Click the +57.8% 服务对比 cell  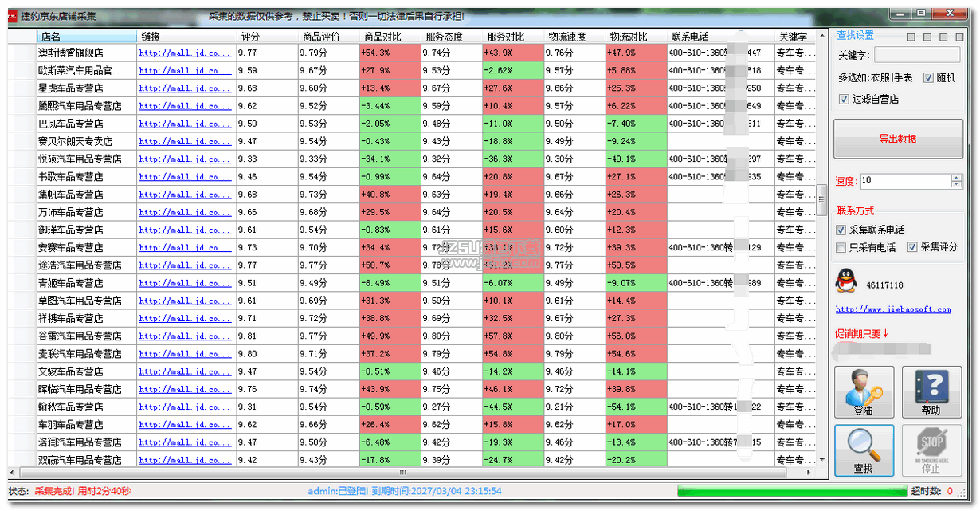coord(512,336)
